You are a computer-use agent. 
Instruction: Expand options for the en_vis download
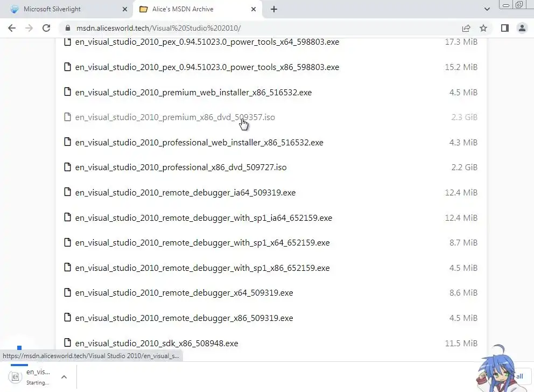tap(64, 377)
